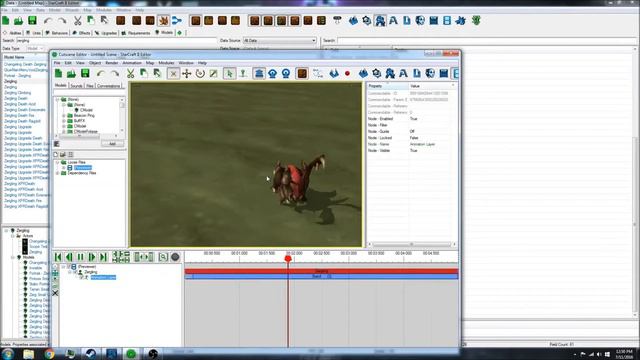The height and width of the screenshot is (360, 640).
Task: Collapse the Zergling node in timeline tree
Action: tap(70, 272)
